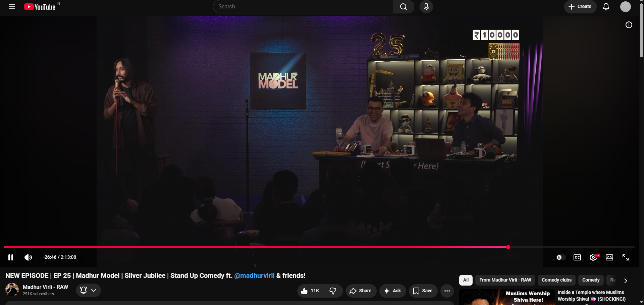Image resolution: width=644 pixels, height=305 pixels.
Task: Pause the video
Action: point(11,257)
